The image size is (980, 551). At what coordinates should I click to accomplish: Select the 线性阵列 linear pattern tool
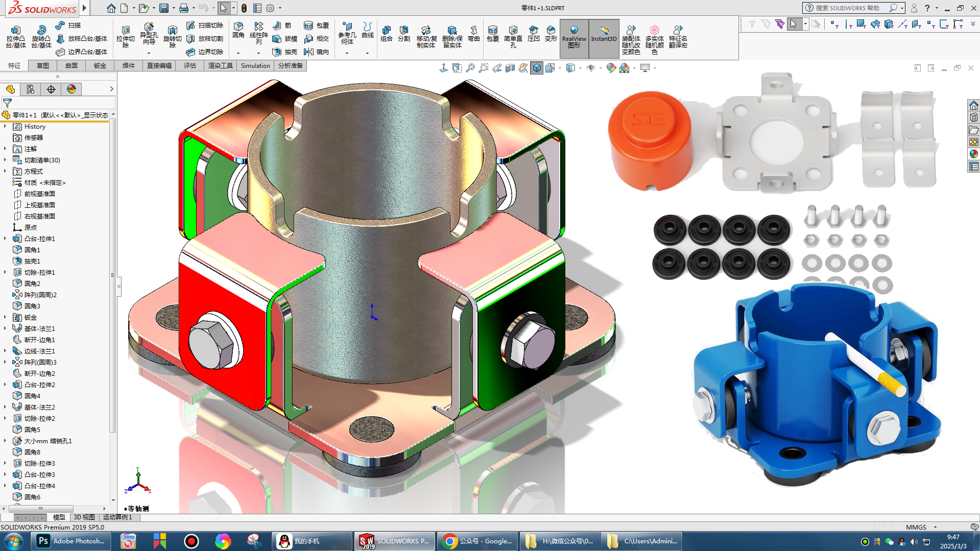pyautogui.click(x=258, y=31)
